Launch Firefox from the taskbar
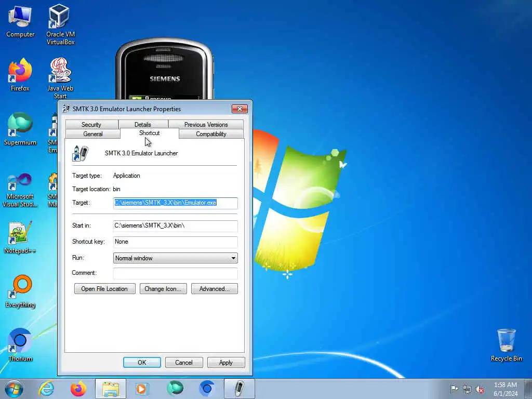The image size is (532, 399). 78,389
